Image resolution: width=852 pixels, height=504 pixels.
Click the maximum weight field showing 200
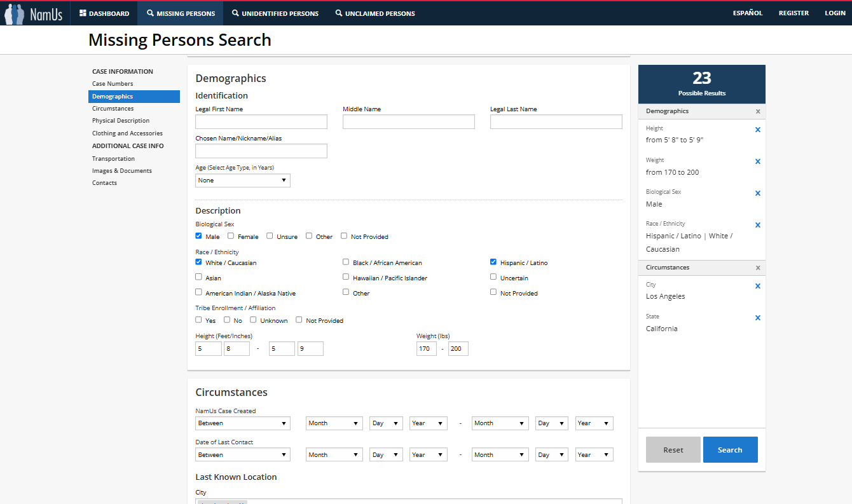(x=458, y=349)
